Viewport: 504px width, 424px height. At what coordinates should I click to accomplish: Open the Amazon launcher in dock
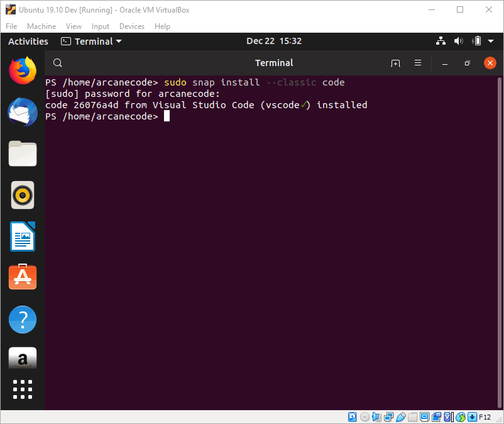[x=23, y=358]
